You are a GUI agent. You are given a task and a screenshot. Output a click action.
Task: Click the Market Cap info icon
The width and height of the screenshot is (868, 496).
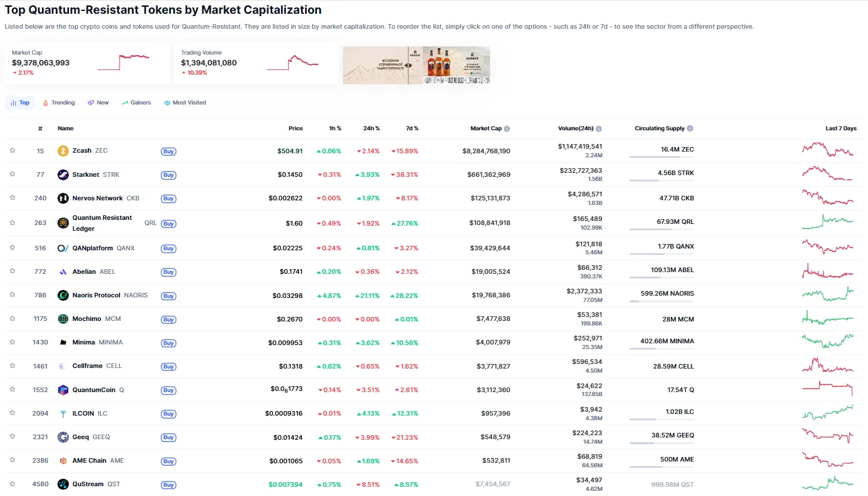(x=507, y=129)
